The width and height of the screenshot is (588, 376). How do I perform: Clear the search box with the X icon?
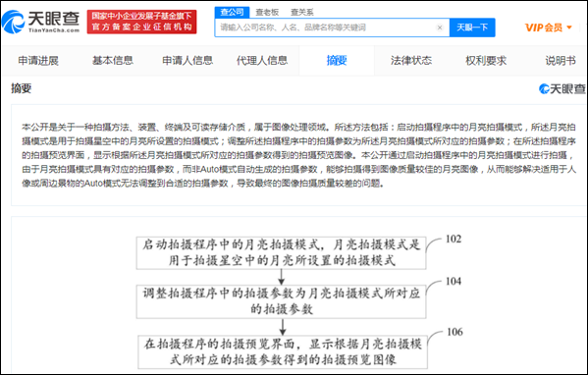[440, 27]
